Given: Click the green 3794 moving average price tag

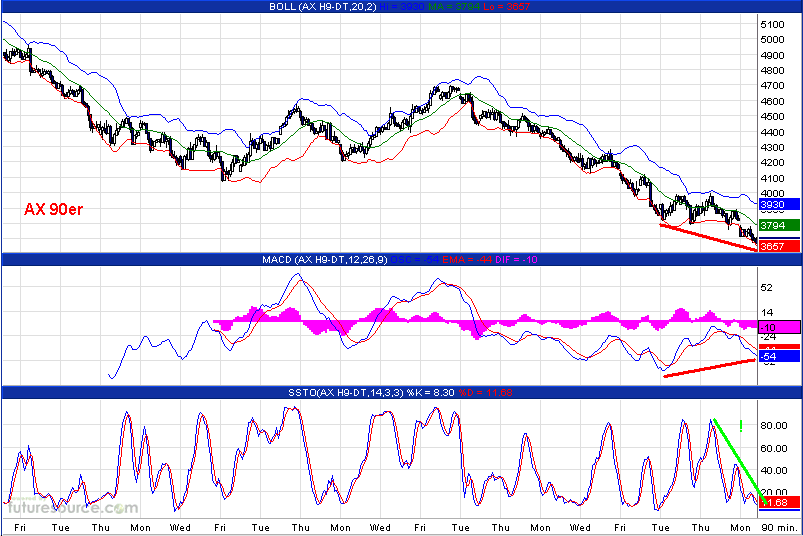Looking at the screenshot, I should tap(779, 225).
